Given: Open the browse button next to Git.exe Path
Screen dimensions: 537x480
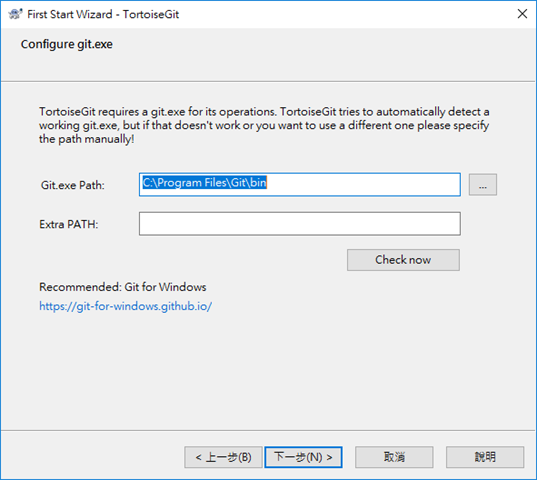Looking at the screenshot, I should 483,185.
